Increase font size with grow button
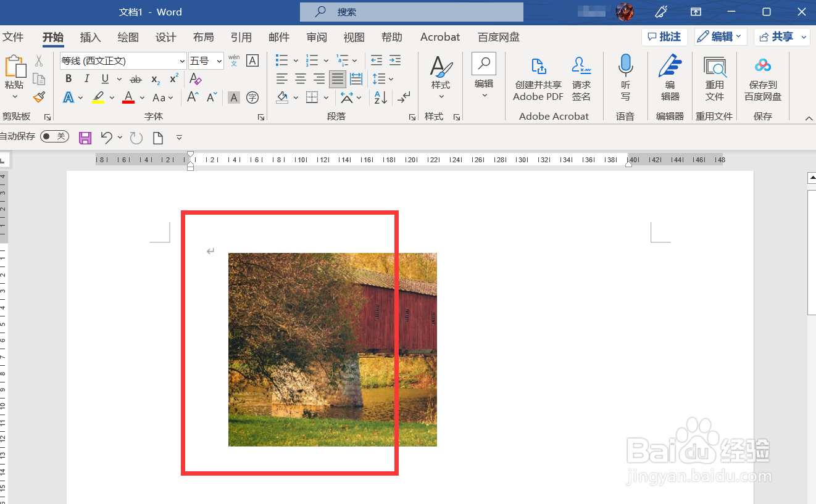The image size is (816, 504). tap(193, 97)
